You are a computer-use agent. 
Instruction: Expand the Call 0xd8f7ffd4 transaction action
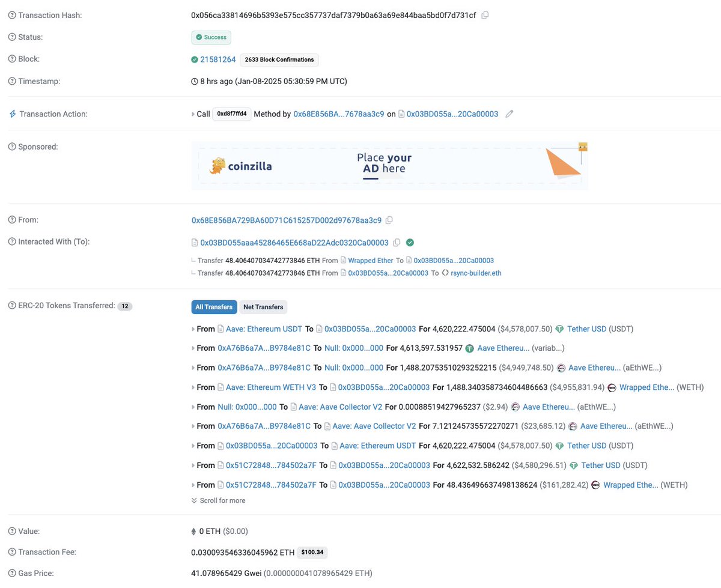click(193, 114)
